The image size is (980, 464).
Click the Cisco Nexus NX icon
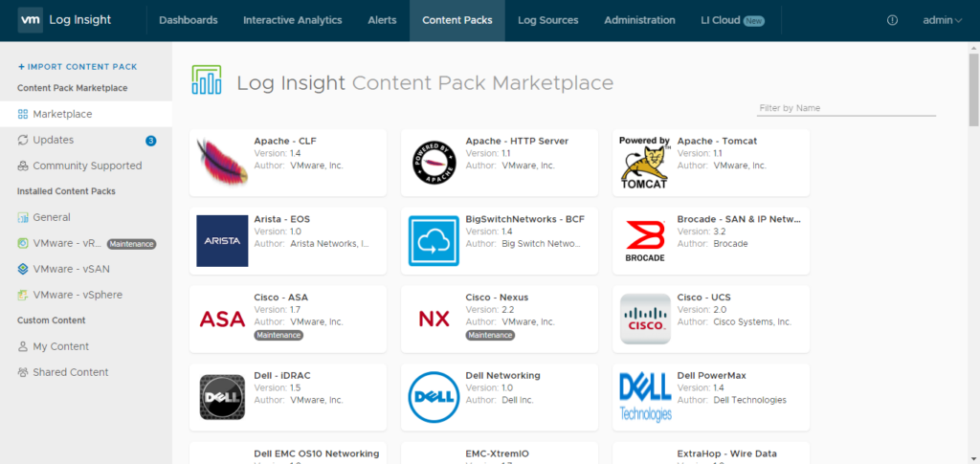(x=434, y=319)
